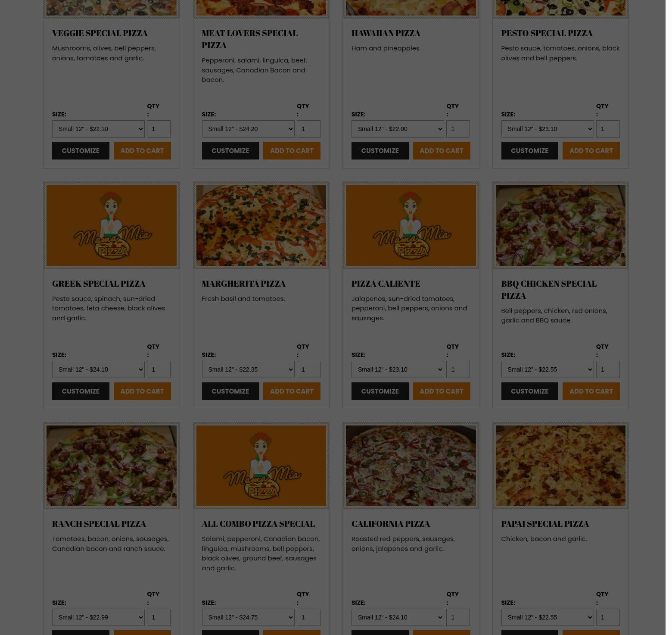
Task: Open the Pizza Caliente logo image
Action: click(x=411, y=225)
